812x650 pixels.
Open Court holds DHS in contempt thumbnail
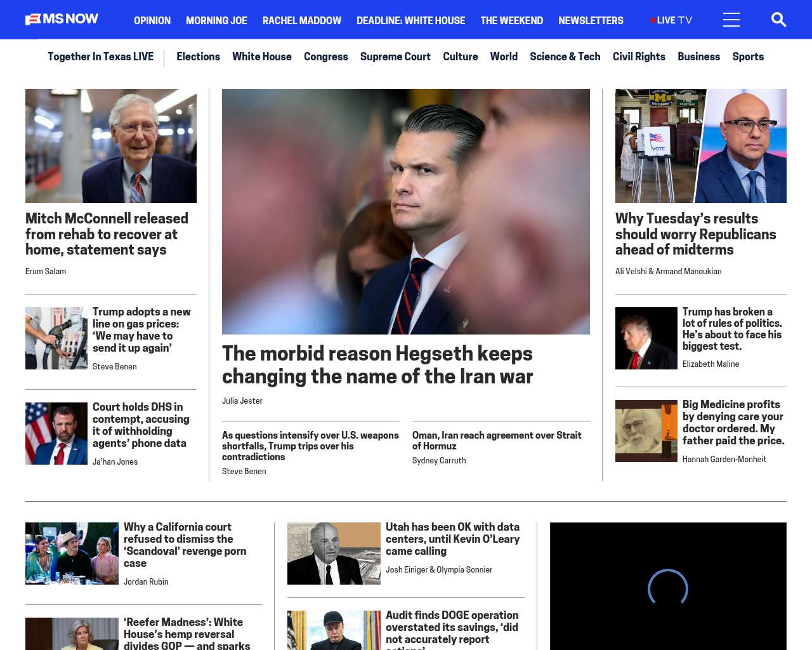pyautogui.click(x=56, y=434)
